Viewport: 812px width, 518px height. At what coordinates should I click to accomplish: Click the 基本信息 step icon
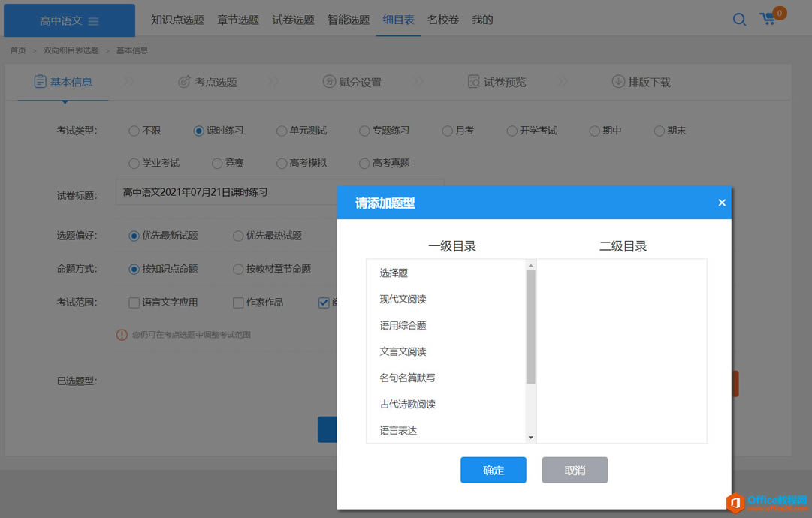(x=41, y=82)
